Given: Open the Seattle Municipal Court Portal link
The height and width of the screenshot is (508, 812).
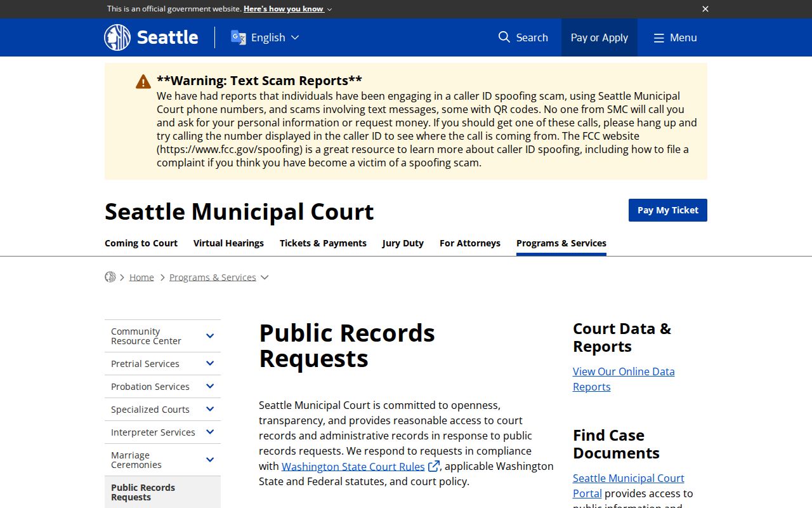Looking at the screenshot, I should tap(628, 486).
